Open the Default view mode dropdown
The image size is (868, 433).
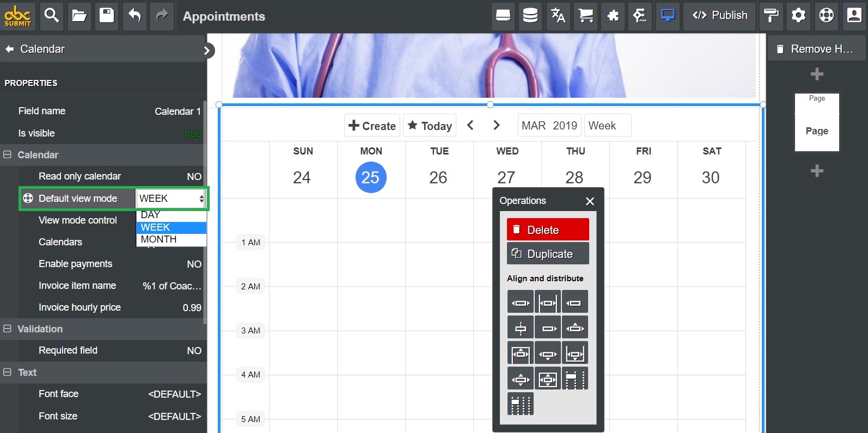171,199
